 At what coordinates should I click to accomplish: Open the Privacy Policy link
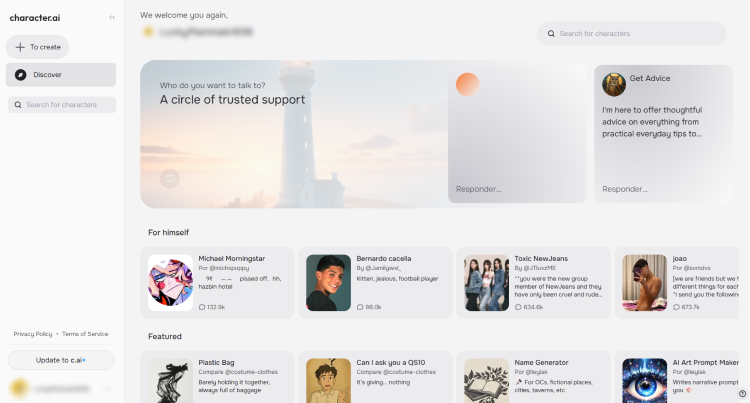[x=33, y=334]
